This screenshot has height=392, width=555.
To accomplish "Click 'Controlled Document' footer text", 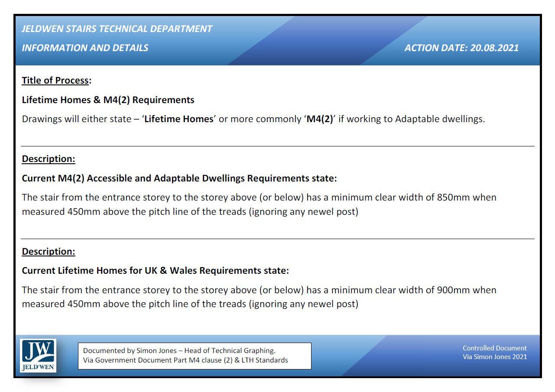I will 495,348.
